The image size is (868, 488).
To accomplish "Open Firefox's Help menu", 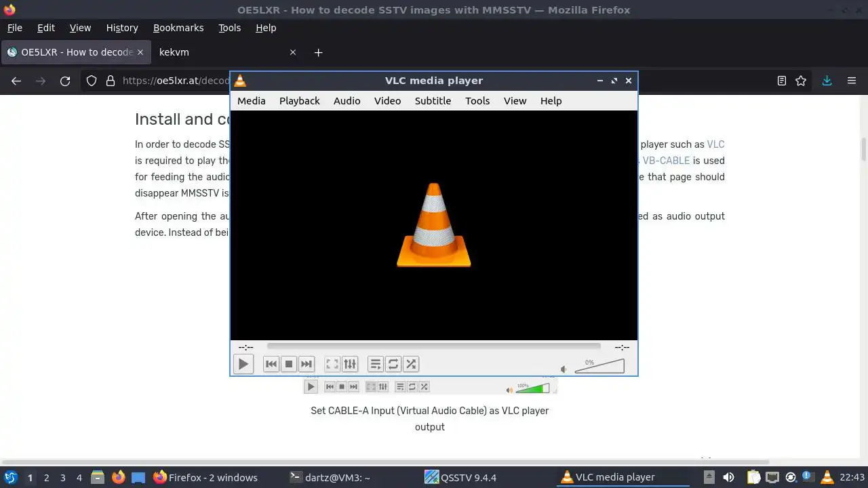I will pos(266,28).
